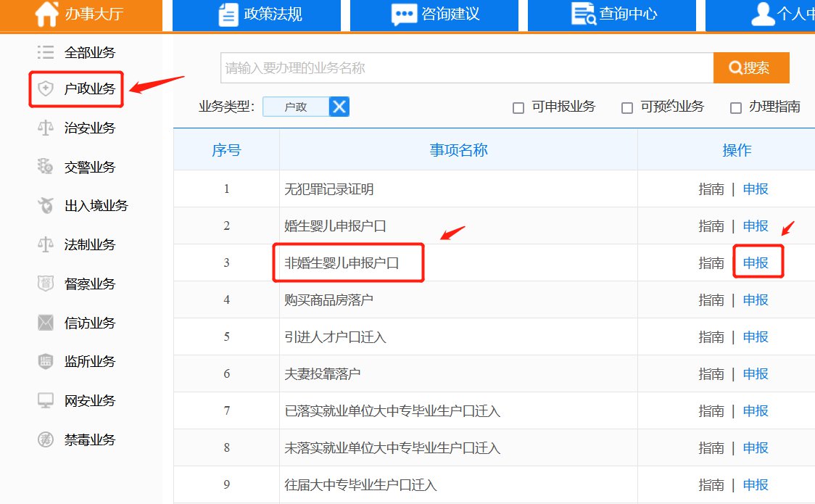
Task: Enable the 可申报业务 checkbox
Action: (x=518, y=108)
